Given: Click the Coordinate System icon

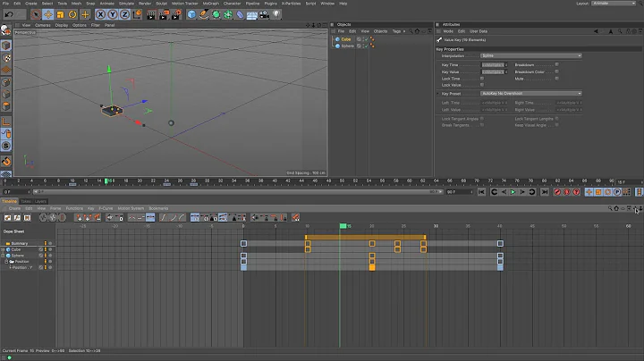Looking at the screenshot, I should tap(137, 15).
